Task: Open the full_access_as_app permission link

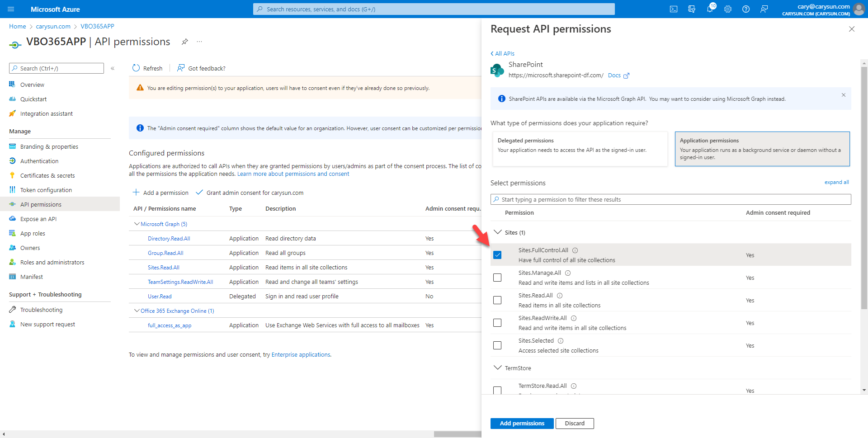Action: (170, 325)
